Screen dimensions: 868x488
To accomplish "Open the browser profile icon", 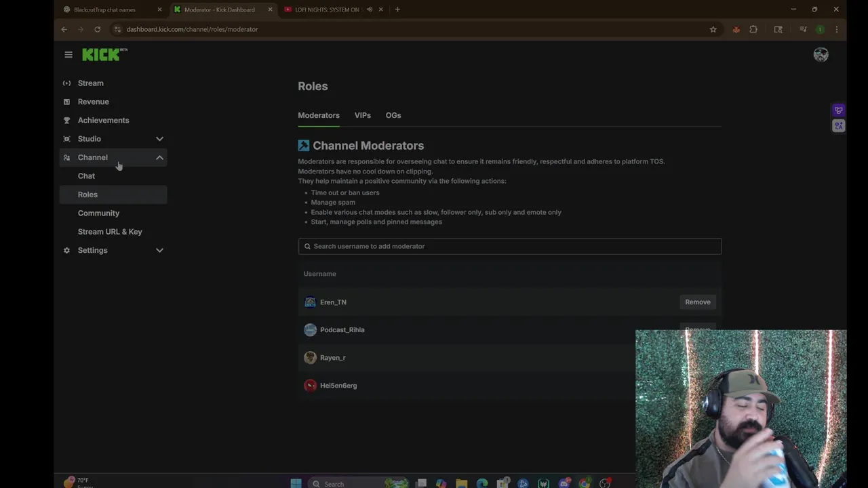I will pyautogui.click(x=821, y=29).
